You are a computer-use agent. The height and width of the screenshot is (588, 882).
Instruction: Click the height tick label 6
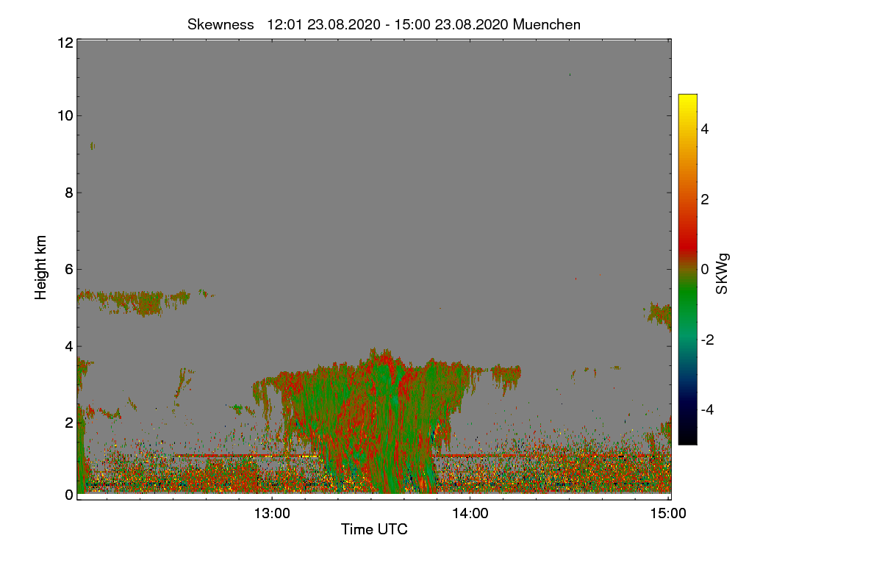pos(68,270)
